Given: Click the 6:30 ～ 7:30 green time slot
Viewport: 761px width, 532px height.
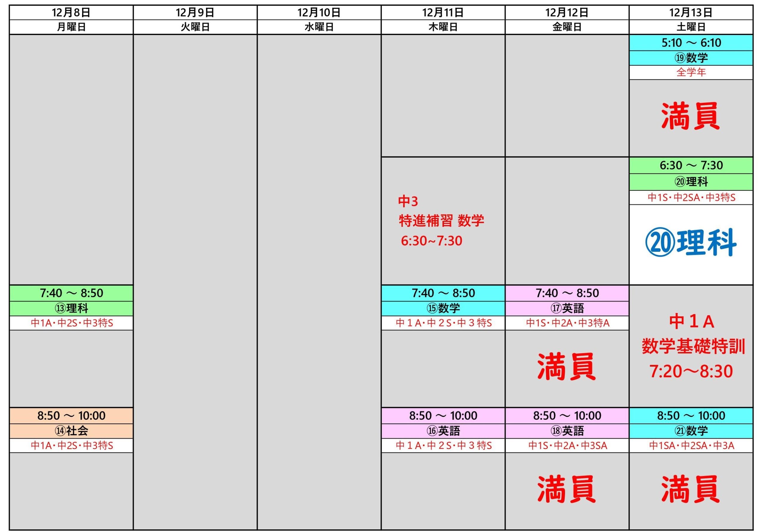Looking at the screenshot, I should tap(691, 165).
